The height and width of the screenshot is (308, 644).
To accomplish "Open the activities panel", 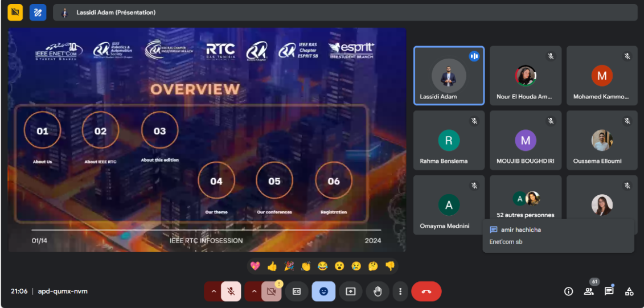I will 629,291.
